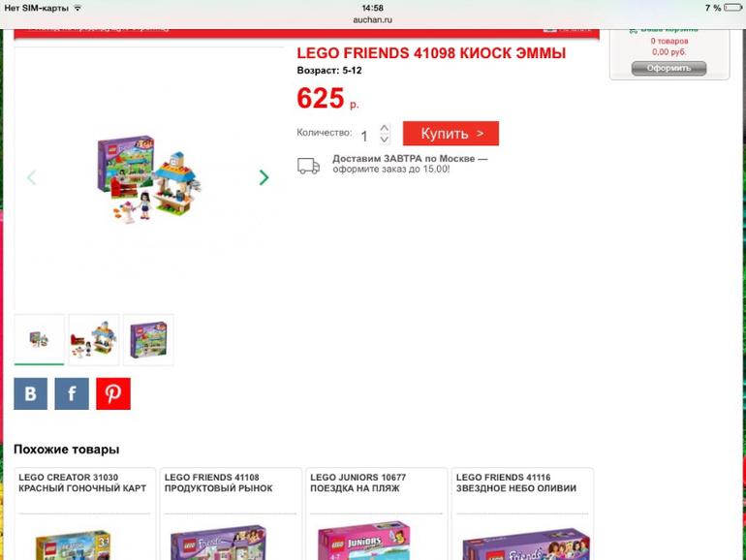Image resolution: width=746 pixels, height=560 pixels.
Task: Select third thumbnail showing box packaging
Action: [x=148, y=340]
